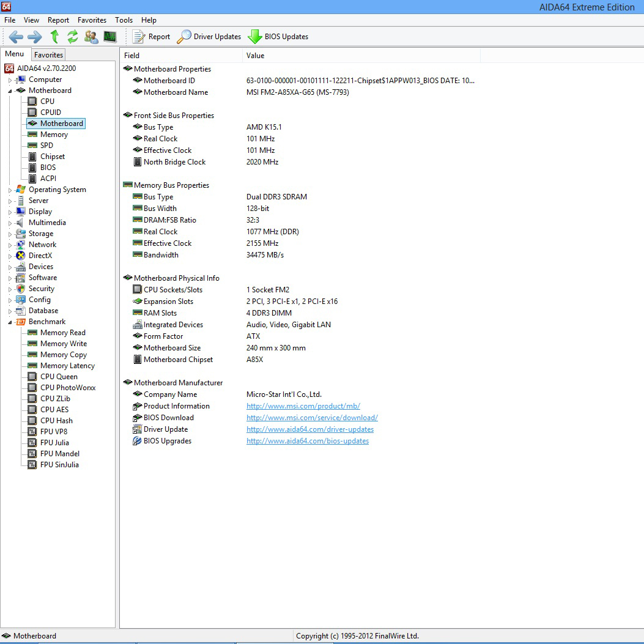Open the msi.com product/mb link
Image resolution: width=644 pixels, height=644 pixels.
[x=303, y=406]
